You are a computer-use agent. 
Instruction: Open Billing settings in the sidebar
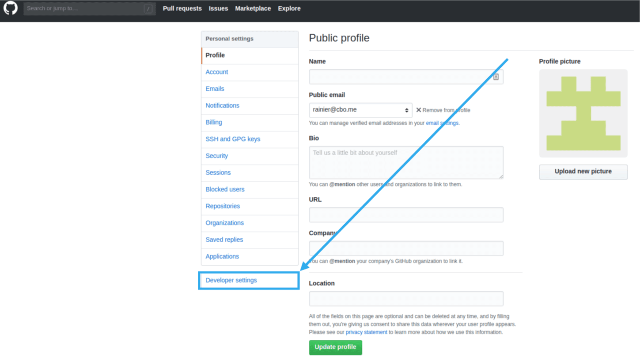[250, 123]
